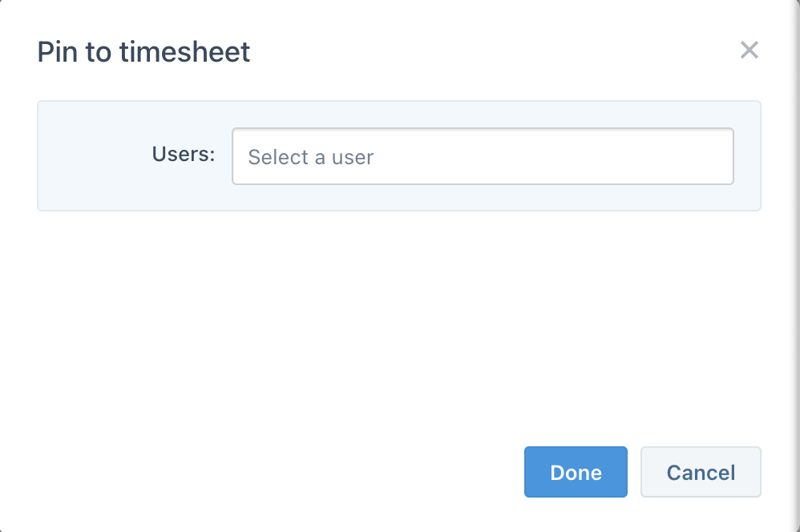Image resolution: width=800 pixels, height=532 pixels.
Task: Confirm pinning by pressing Done
Action: pos(576,472)
